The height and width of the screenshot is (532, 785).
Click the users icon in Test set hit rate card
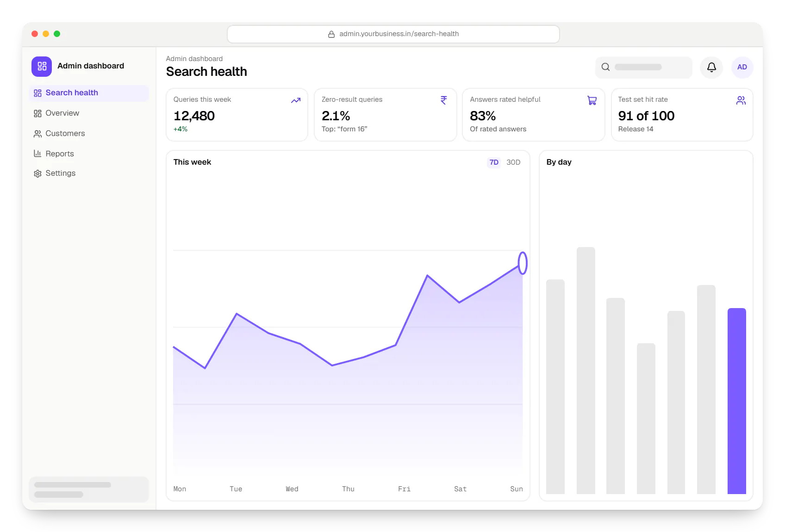pos(741,100)
